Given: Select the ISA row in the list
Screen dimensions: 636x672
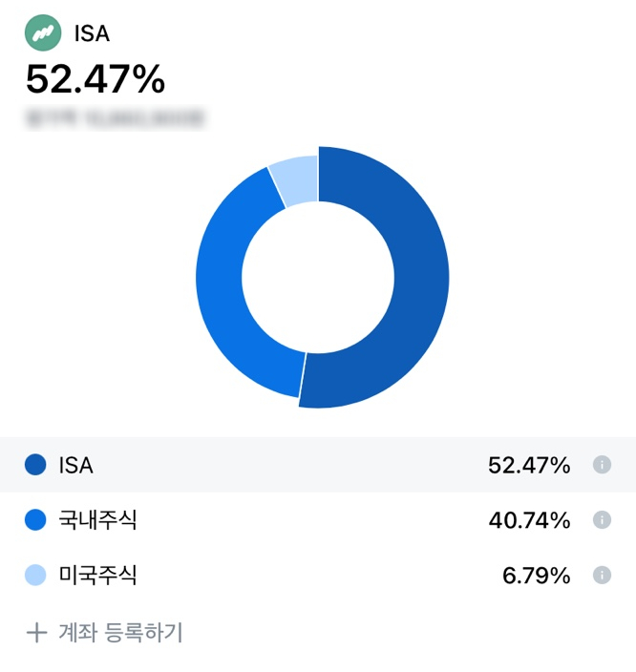Looking at the screenshot, I should click(318, 465).
